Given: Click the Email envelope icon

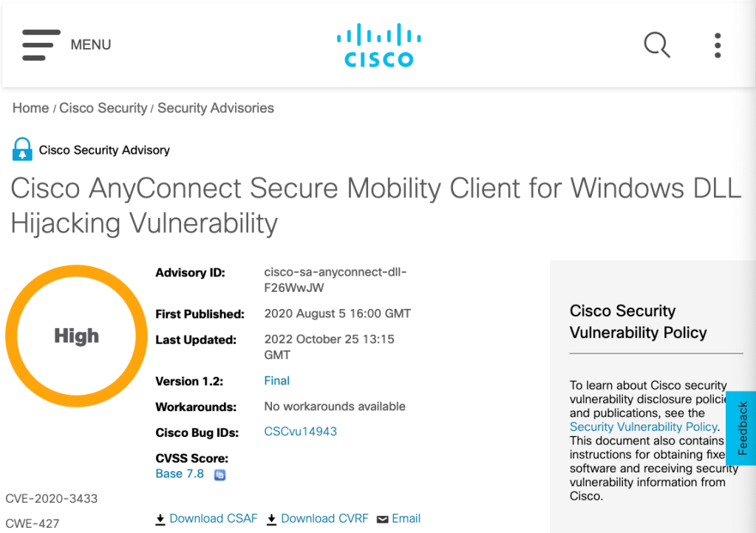Looking at the screenshot, I should click(382, 519).
